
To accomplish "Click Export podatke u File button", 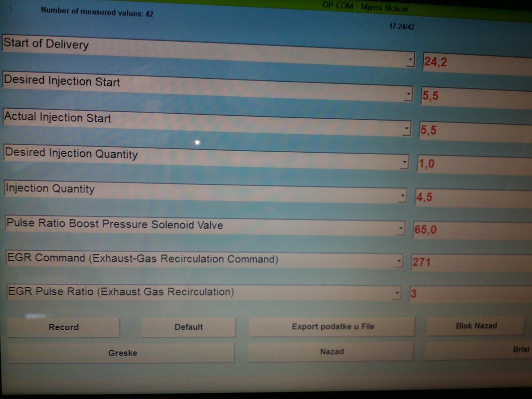I will click(x=332, y=326).
